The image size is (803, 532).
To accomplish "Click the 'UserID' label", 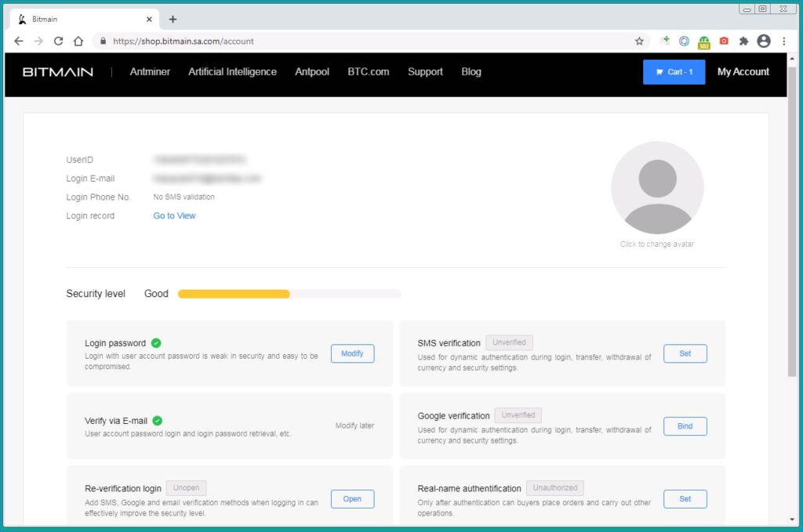I will click(79, 160).
